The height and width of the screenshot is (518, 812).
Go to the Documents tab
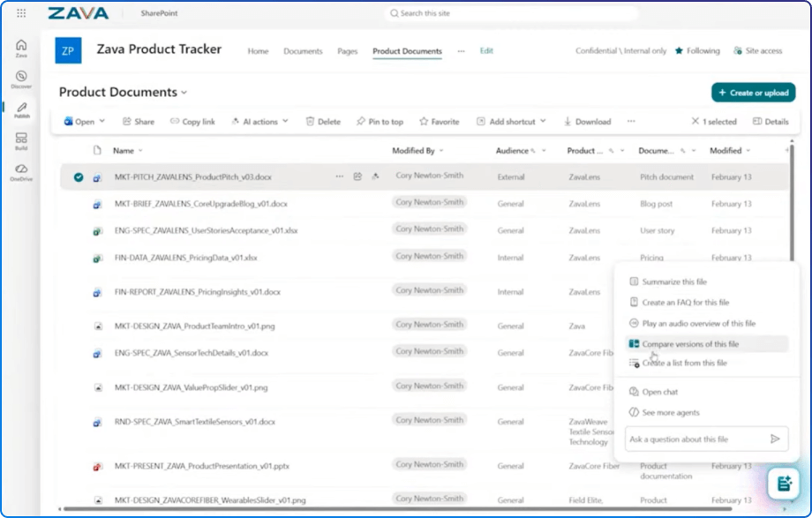pos(303,51)
